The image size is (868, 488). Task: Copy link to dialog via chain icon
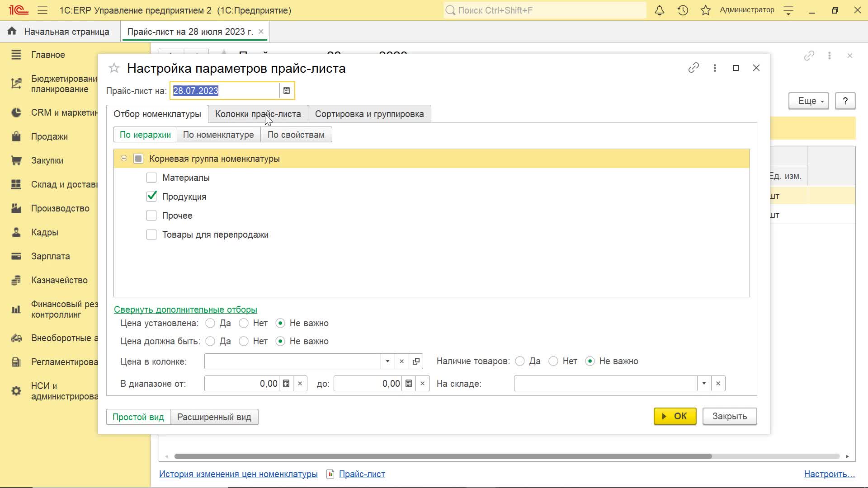tap(693, 68)
